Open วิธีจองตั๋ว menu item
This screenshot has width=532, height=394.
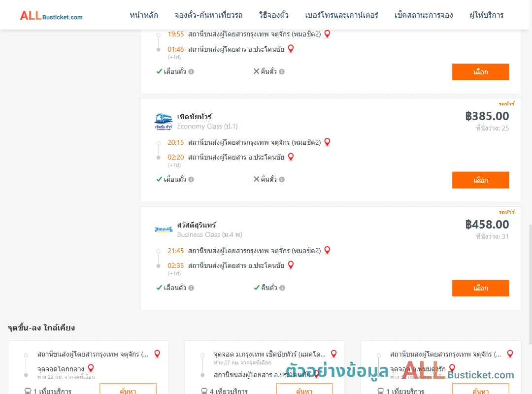[x=273, y=15]
